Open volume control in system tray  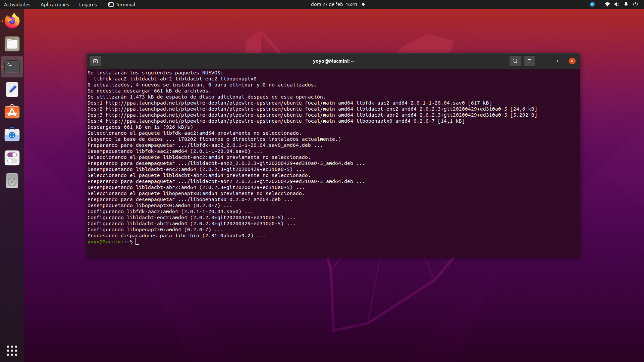[x=616, y=4]
